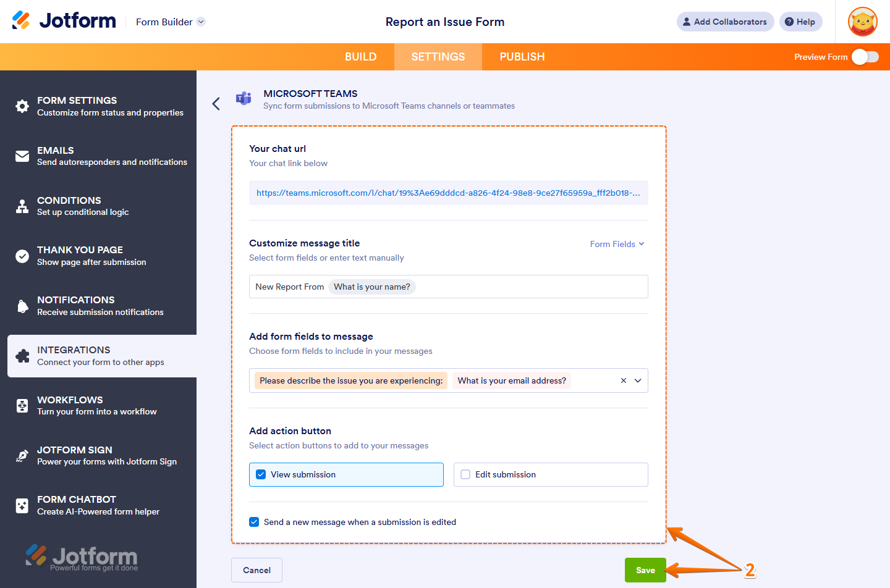Open the form fields selection dropdown arrow

(638, 380)
